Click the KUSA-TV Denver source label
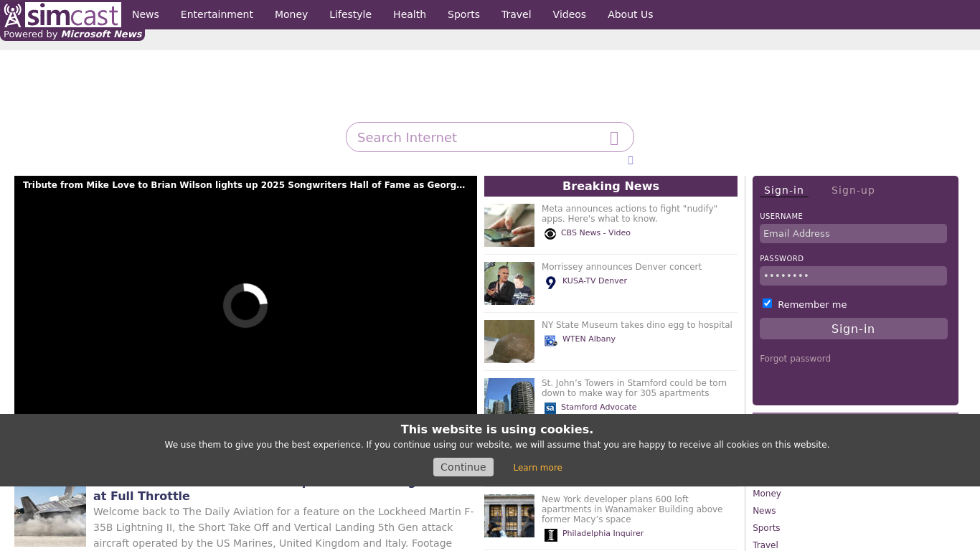Image resolution: width=980 pixels, height=551 pixels. tap(595, 281)
